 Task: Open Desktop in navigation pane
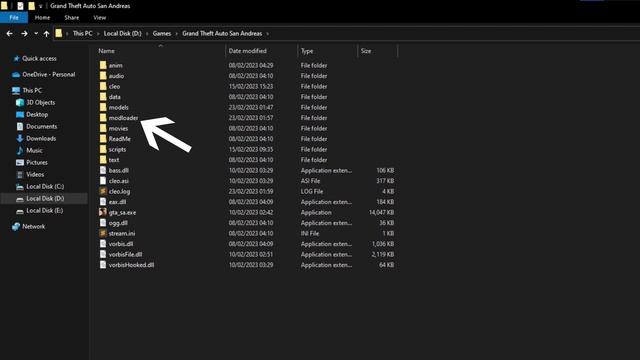(x=37, y=115)
